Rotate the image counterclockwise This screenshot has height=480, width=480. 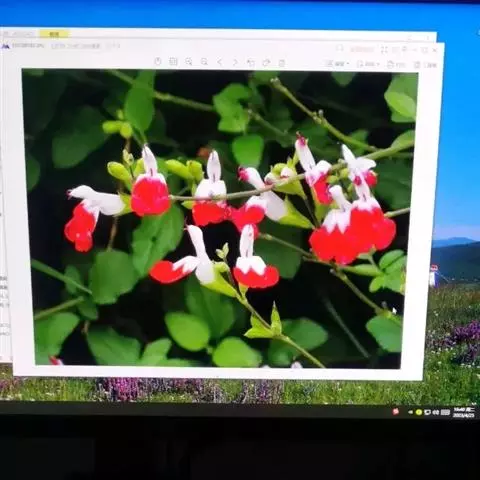251,62
